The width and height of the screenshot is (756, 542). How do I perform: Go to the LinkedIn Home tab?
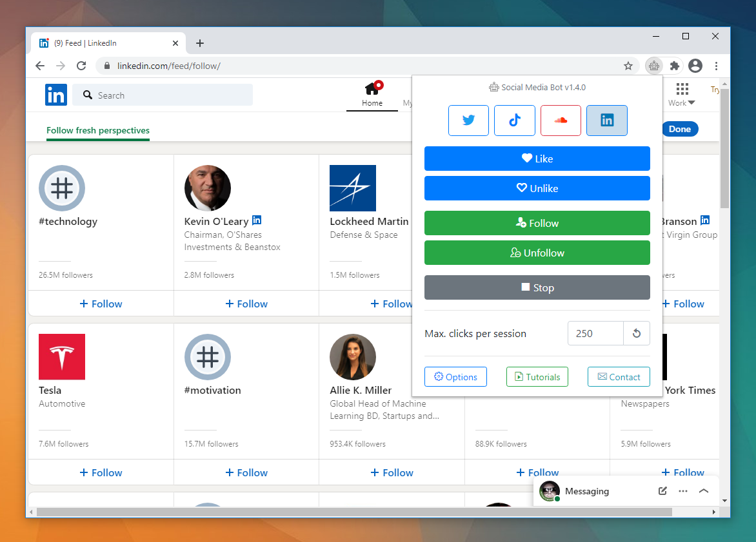pyautogui.click(x=372, y=95)
